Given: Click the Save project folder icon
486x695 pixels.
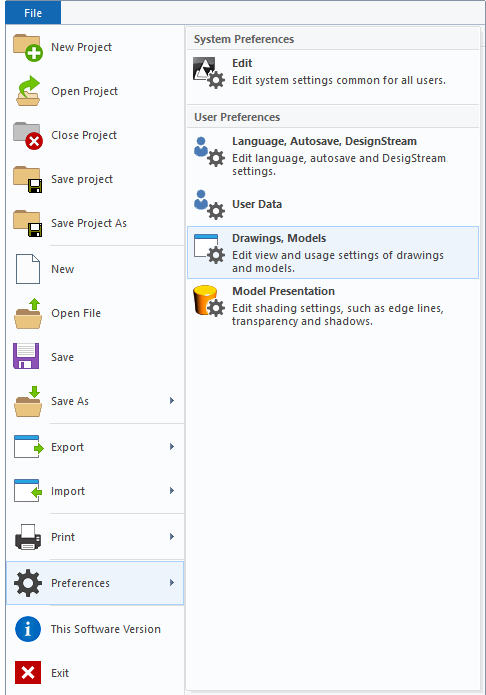Looking at the screenshot, I should coord(27,179).
